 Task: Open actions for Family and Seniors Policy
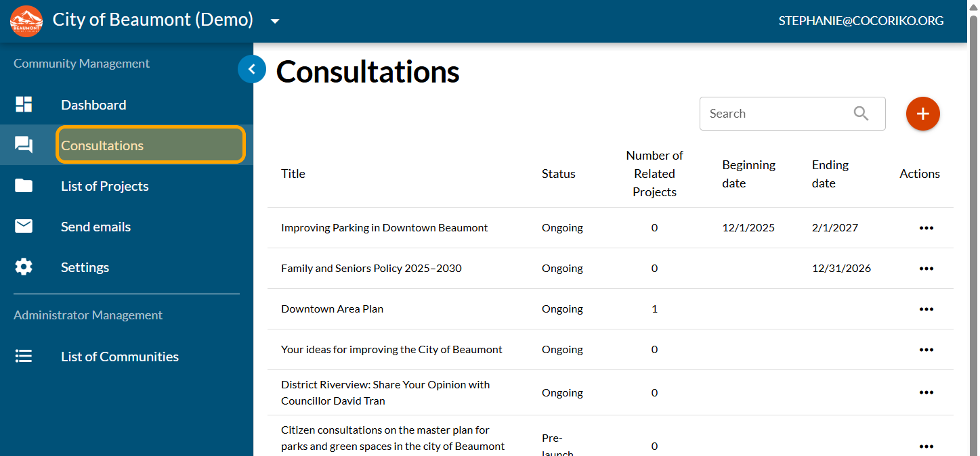[x=926, y=269]
